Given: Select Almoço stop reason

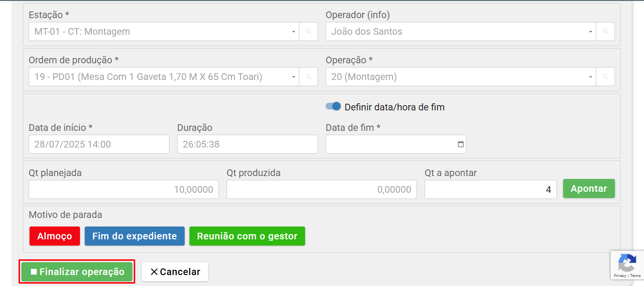Looking at the screenshot, I should (x=54, y=236).
